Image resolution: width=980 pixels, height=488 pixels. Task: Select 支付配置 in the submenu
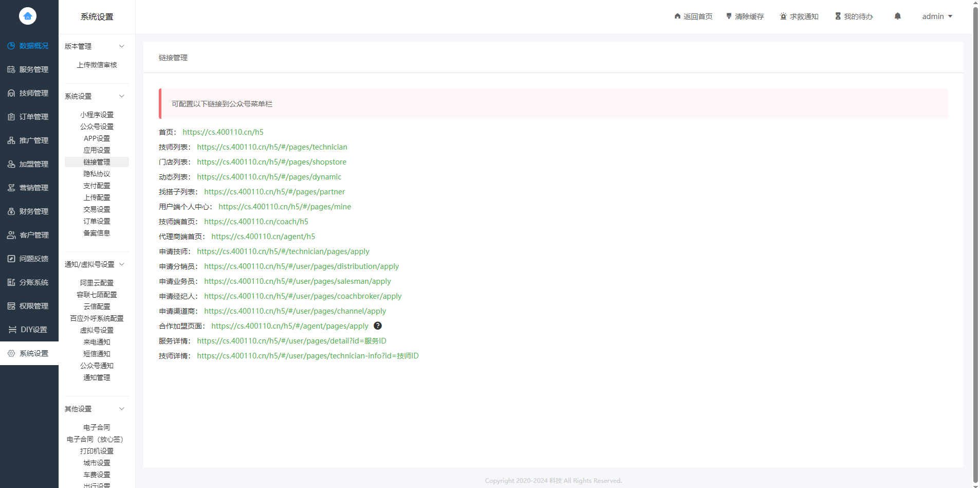(97, 186)
